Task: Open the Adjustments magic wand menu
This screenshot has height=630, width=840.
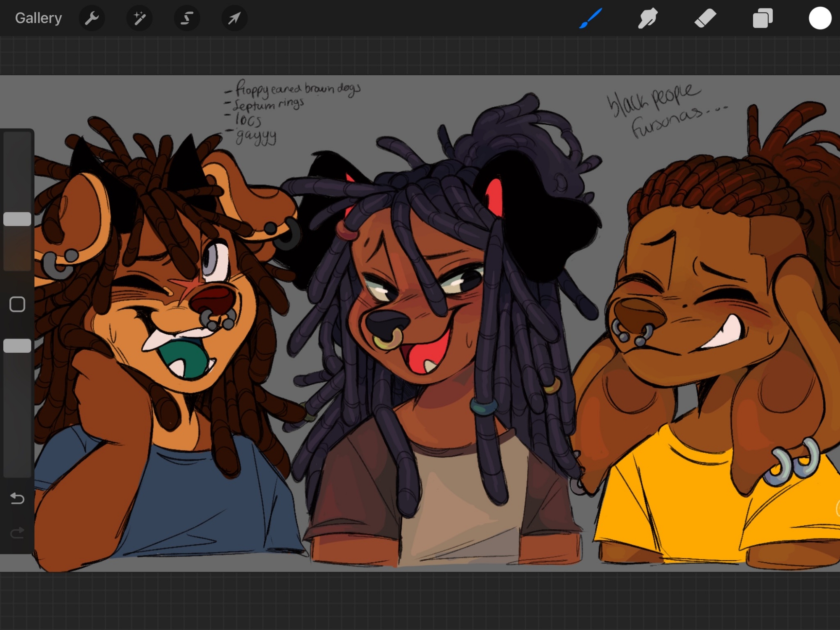Action: coord(139,18)
